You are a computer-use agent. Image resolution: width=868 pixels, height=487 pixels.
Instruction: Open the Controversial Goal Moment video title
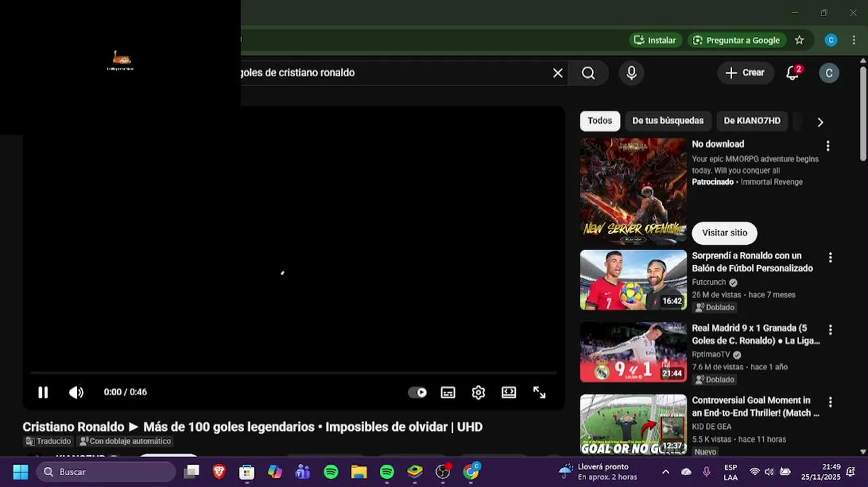756,407
